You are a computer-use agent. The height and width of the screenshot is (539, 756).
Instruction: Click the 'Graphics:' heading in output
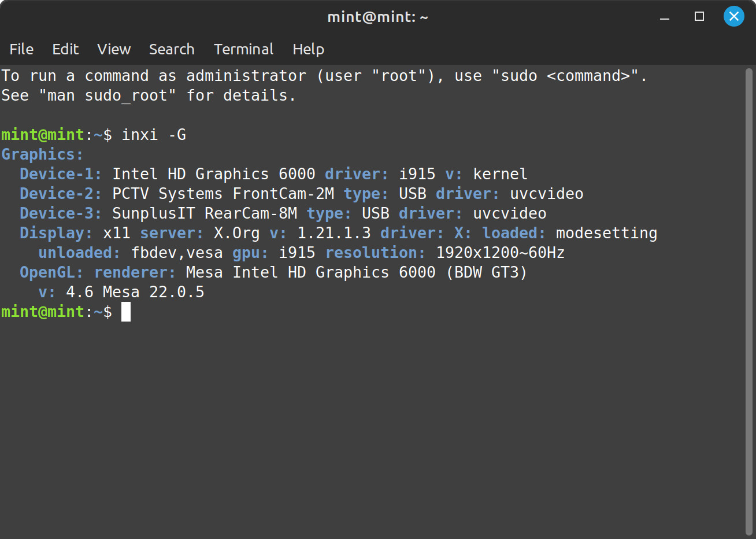[x=42, y=154]
